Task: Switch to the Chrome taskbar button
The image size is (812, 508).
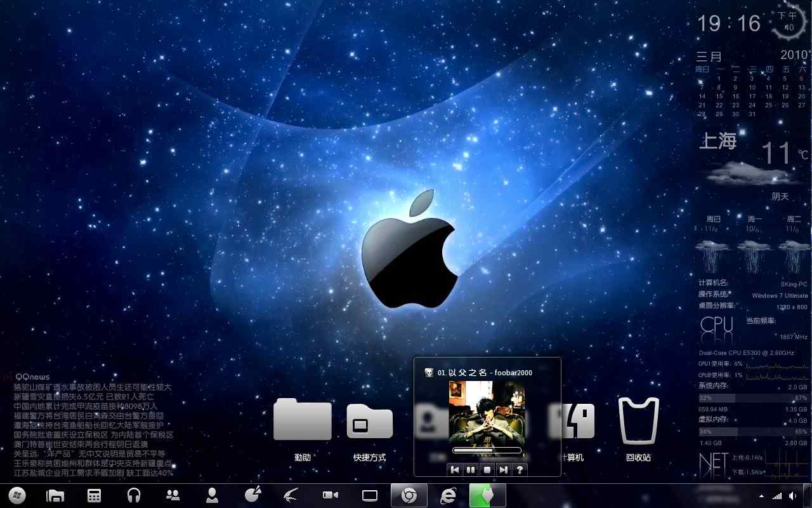Action: pyautogui.click(x=409, y=495)
